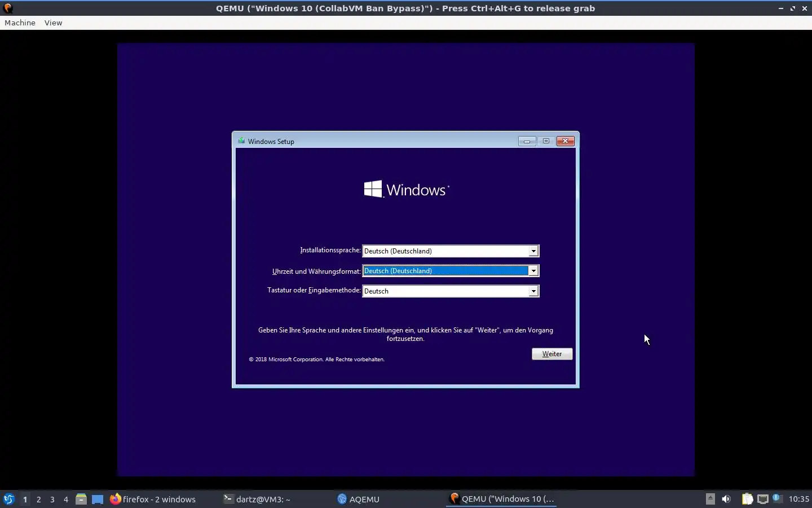Switch to workspace 1

pyautogui.click(x=25, y=499)
